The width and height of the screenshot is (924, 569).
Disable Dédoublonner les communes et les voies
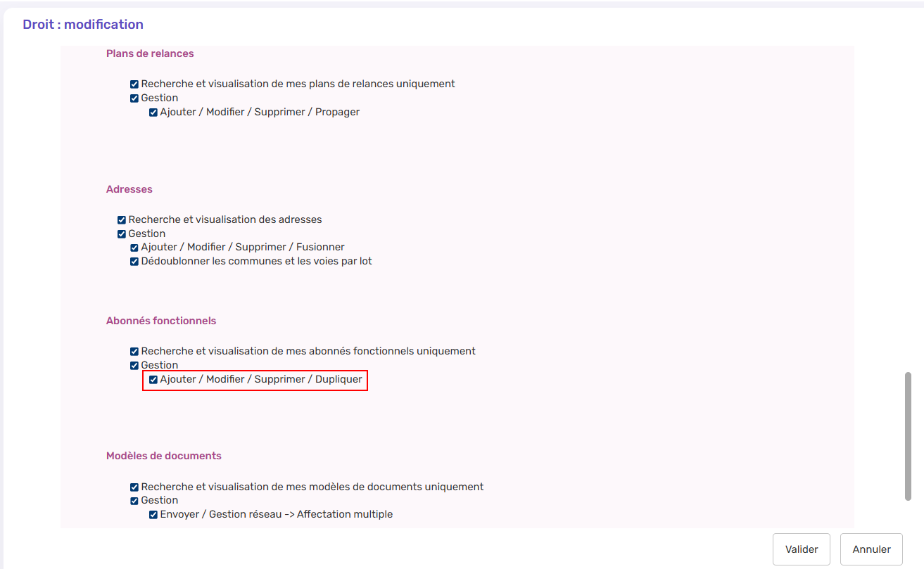[x=134, y=262]
